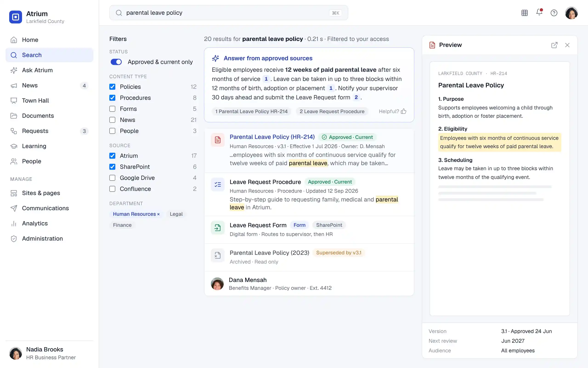Open Requests in the sidebar
Image resolution: width=588 pixels, height=368 pixels.
[49, 131]
